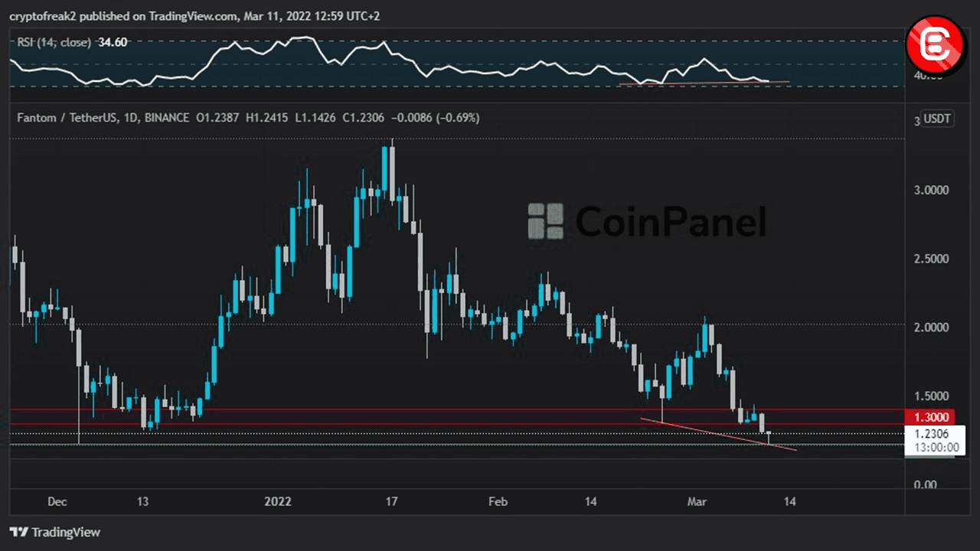This screenshot has height=551, width=980.
Task: Click the USDT currency label
Action: pos(936,119)
